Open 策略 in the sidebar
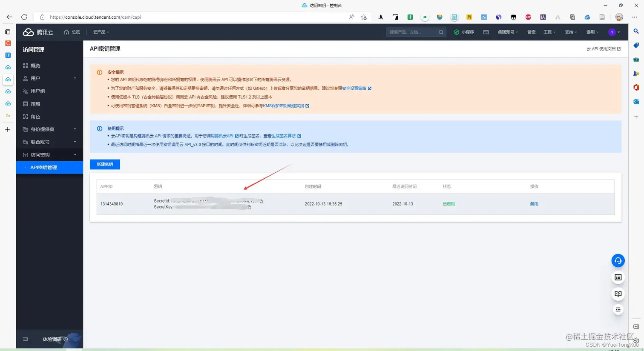Viewport: 644px width, 351px height. [49, 104]
